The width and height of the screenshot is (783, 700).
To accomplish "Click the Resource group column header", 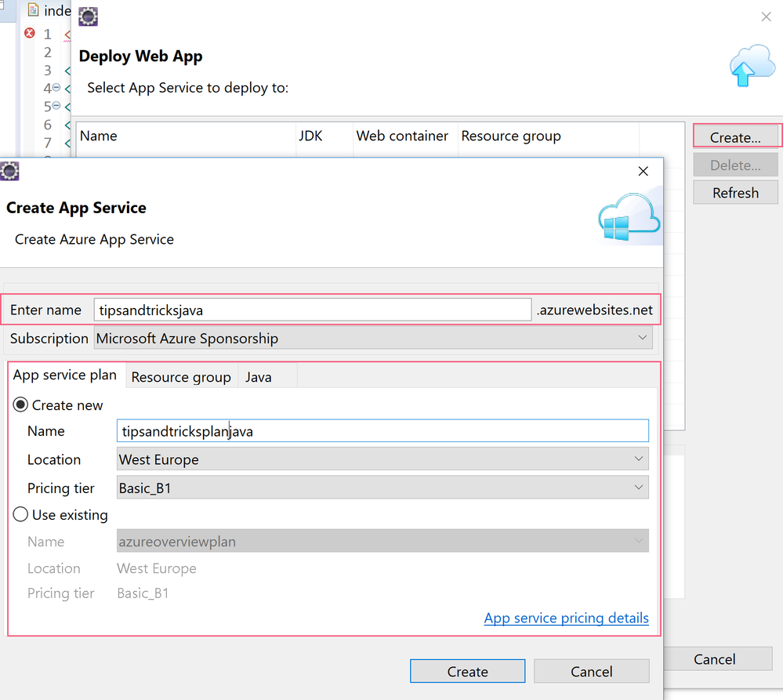I will click(x=549, y=136).
